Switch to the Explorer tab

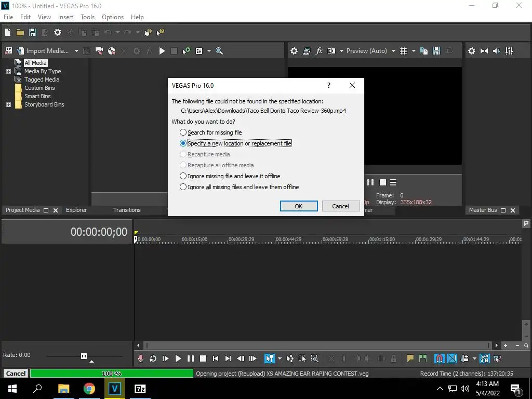click(x=76, y=210)
